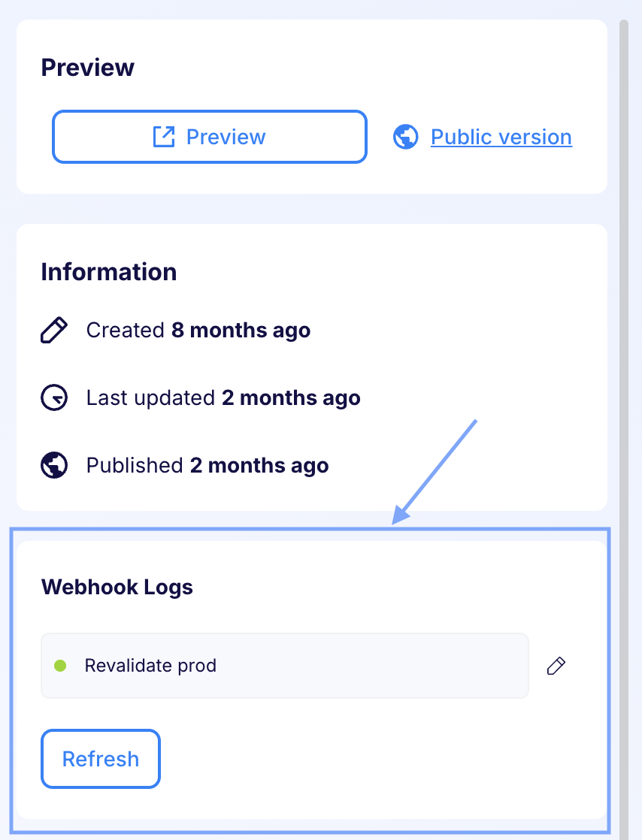Click the pencil icon next to Created

[x=54, y=330]
